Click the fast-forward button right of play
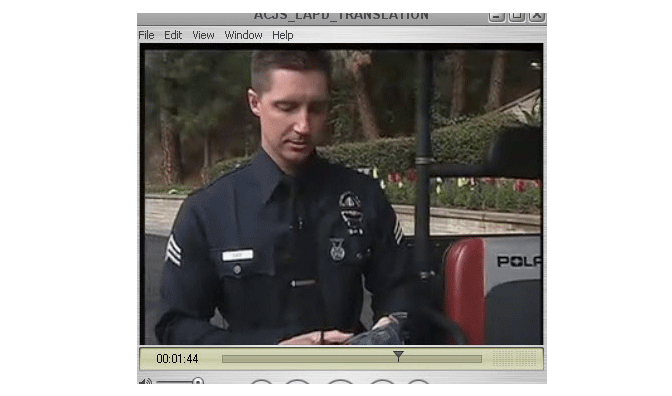The width and height of the screenshot is (672, 396). click(382, 381)
